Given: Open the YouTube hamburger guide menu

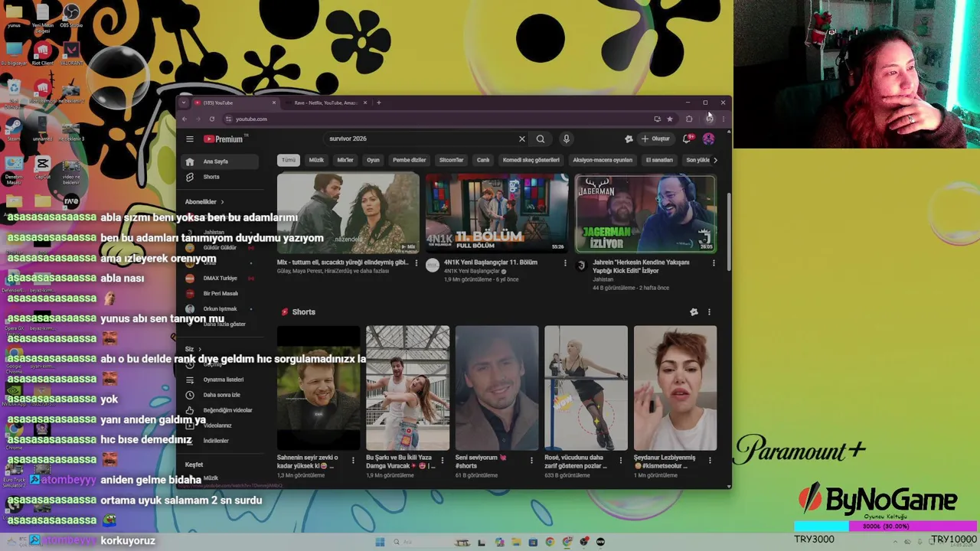Looking at the screenshot, I should (x=190, y=139).
